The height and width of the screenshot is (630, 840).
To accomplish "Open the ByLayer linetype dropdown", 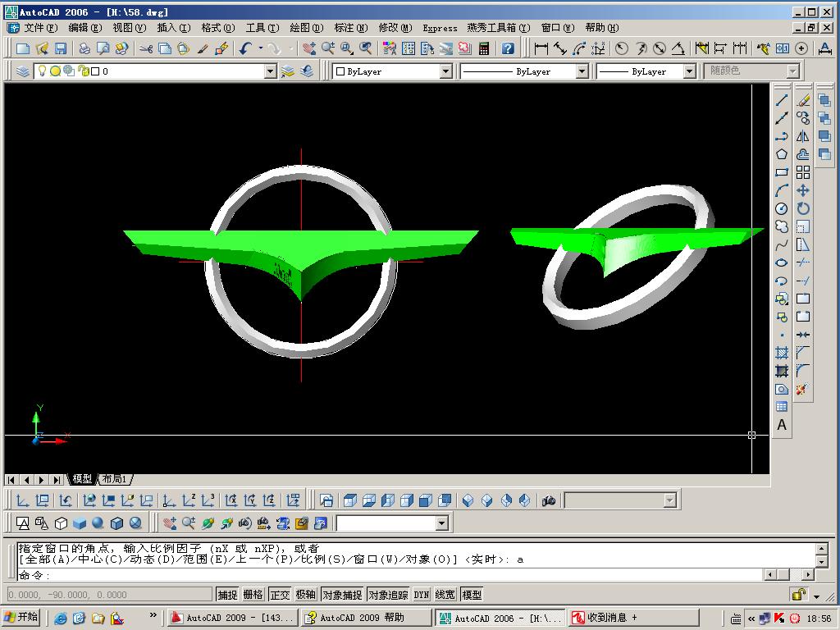I will [x=582, y=71].
